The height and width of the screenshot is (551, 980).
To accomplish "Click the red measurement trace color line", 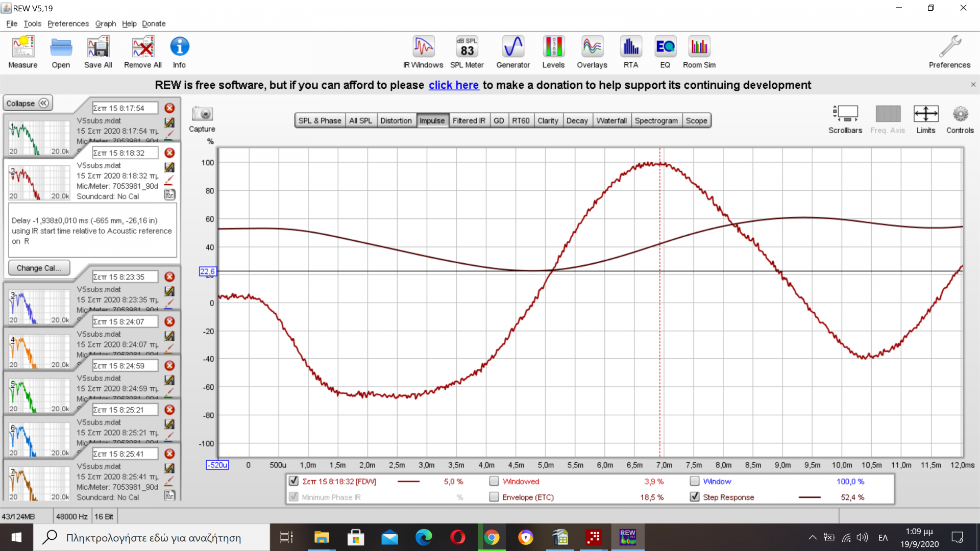I will [x=408, y=481].
